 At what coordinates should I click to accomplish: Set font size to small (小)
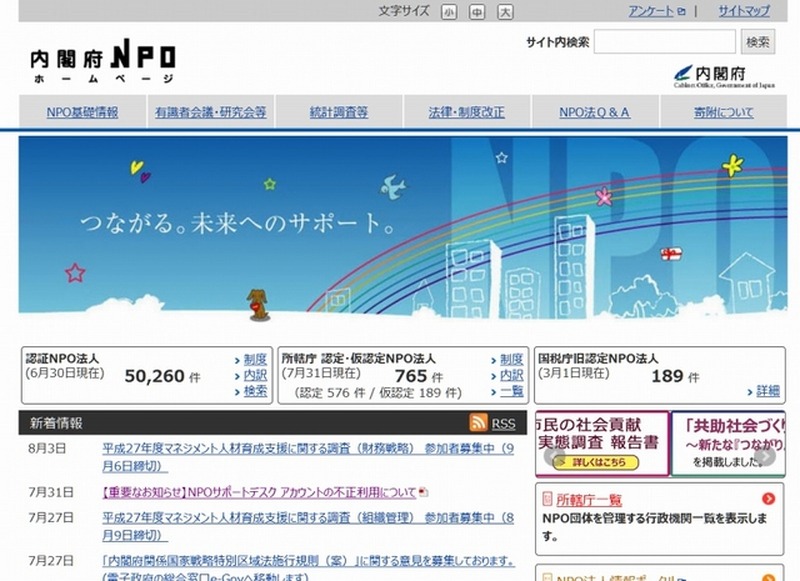click(448, 12)
